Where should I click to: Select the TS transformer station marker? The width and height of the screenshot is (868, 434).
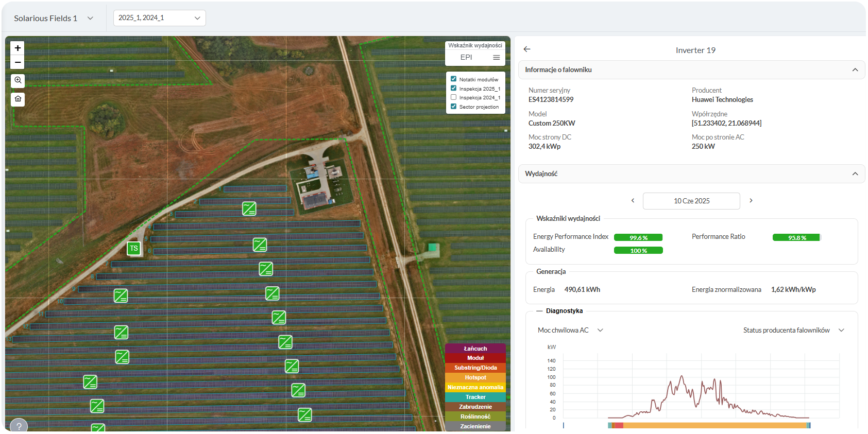[x=134, y=248]
